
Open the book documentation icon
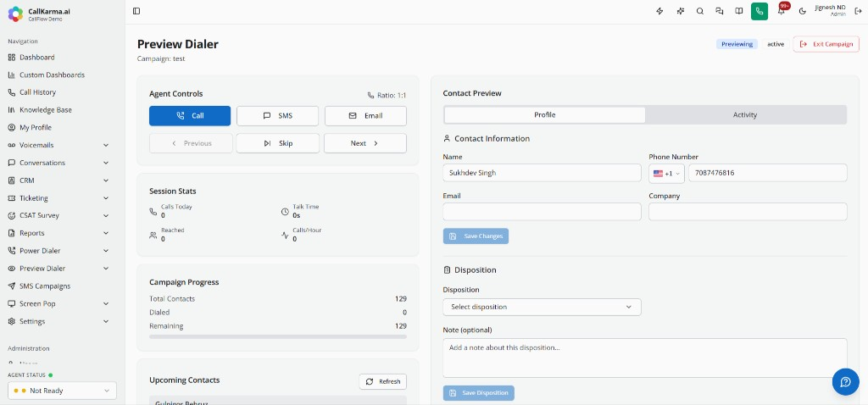738,11
